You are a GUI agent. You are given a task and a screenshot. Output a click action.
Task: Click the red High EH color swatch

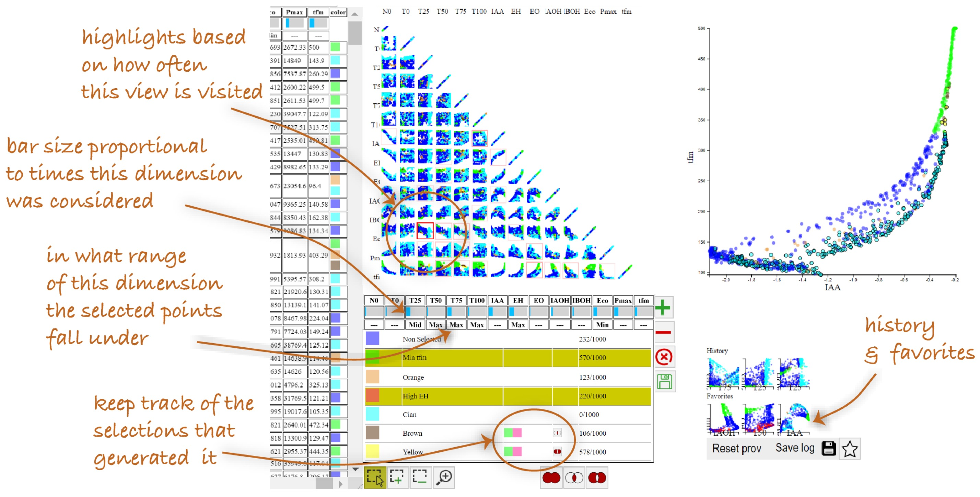click(x=372, y=396)
